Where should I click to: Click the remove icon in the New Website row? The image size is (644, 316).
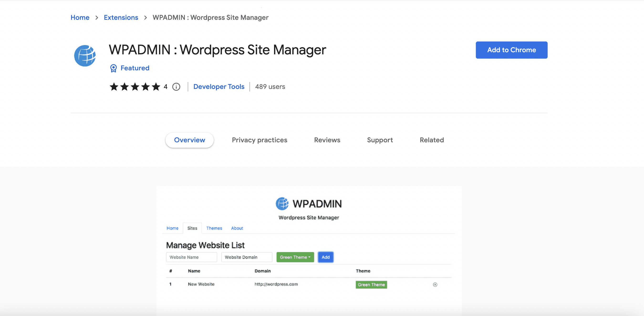(x=435, y=285)
